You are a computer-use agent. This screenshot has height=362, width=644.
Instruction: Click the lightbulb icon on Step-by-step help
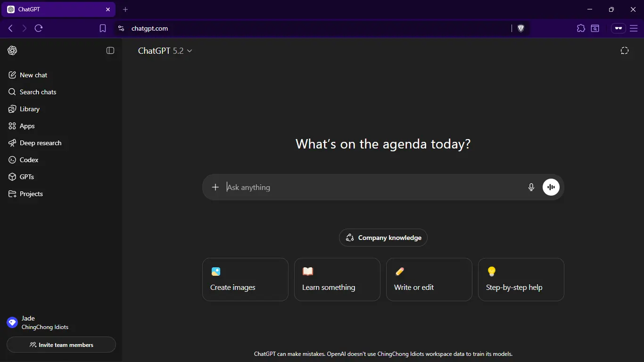pyautogui.click(x=492, y=271)
